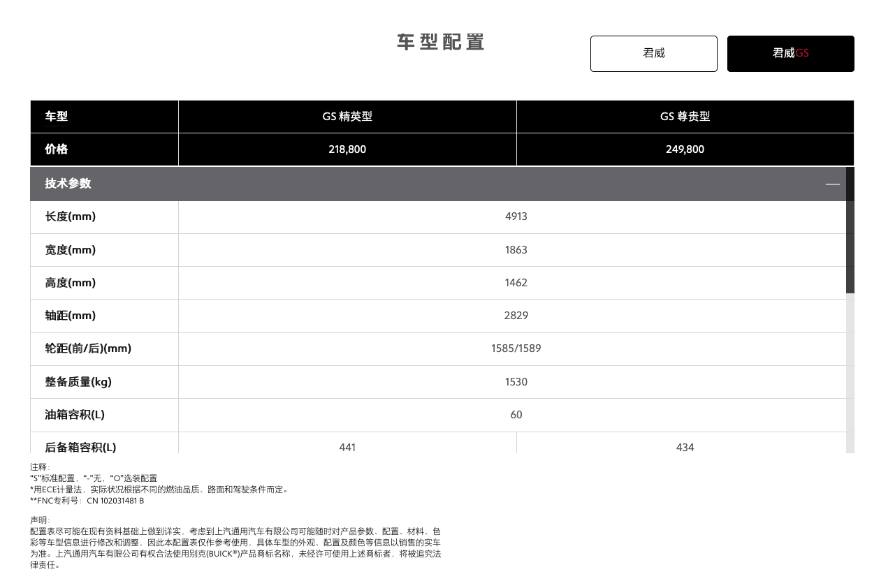Screen dimensions: 895x588
Task: Click the FNC patent number note line
Action: [x=87, y=501]
